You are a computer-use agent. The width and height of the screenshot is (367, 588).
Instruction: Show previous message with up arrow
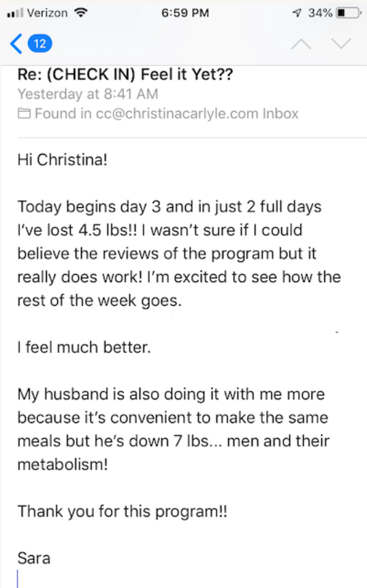coord(301,44)
